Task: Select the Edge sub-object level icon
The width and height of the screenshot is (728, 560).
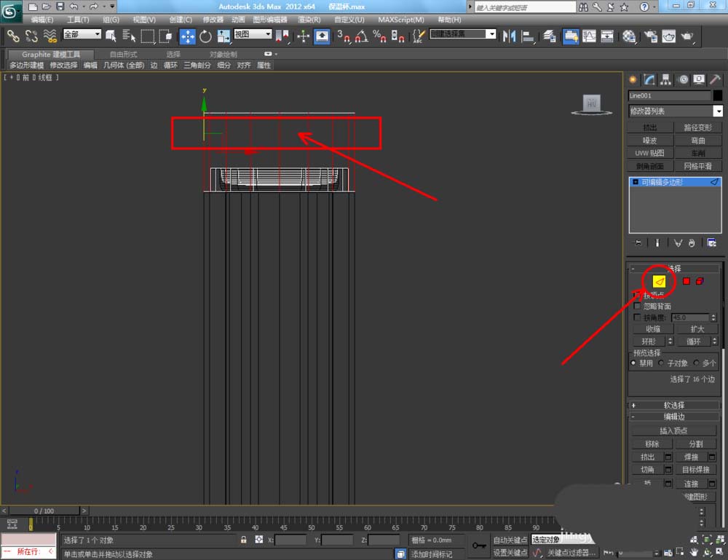Action: [x=659, y=281]
